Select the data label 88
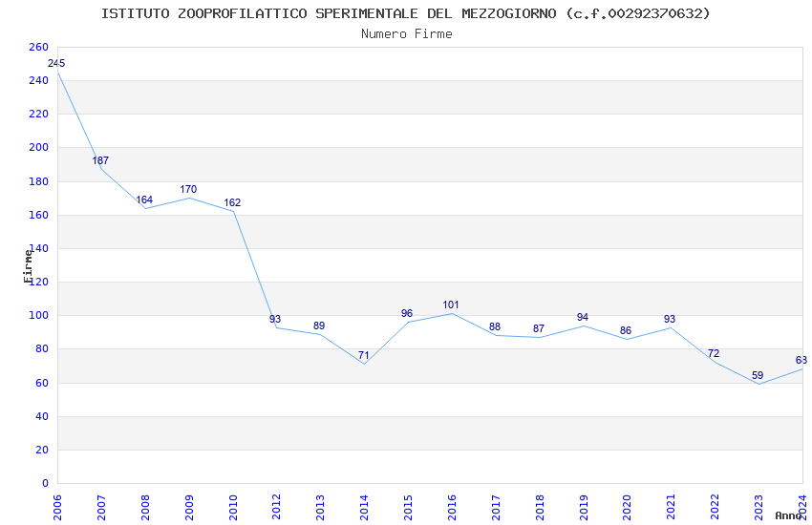This screenshot has width=812, height=525. (495, 326)
